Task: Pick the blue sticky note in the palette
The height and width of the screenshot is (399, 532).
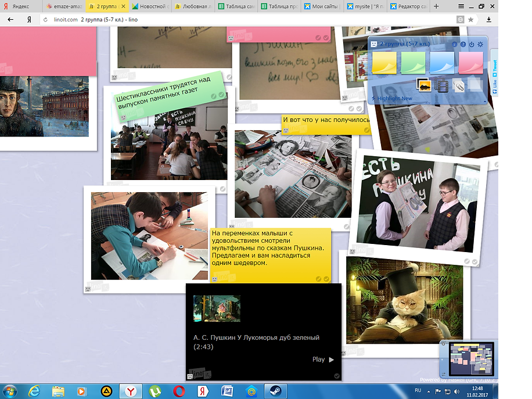Action: (x=442, y=63)
